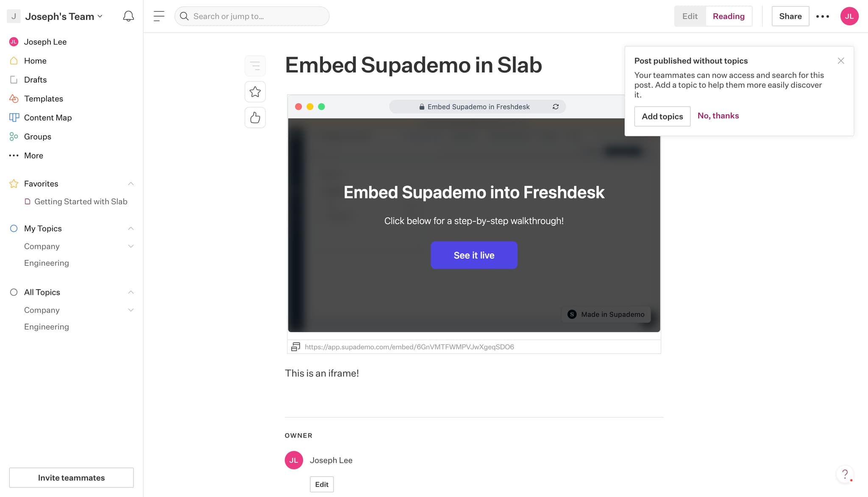The width and height of the screenshot is (868, 497).
Task: Open the ellipsis menu next to Share
Action: tap(822, 16)
